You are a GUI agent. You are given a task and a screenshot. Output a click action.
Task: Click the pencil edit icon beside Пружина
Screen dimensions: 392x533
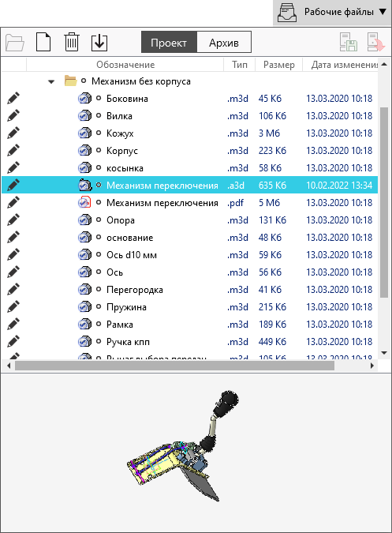[x=13, y=306]
